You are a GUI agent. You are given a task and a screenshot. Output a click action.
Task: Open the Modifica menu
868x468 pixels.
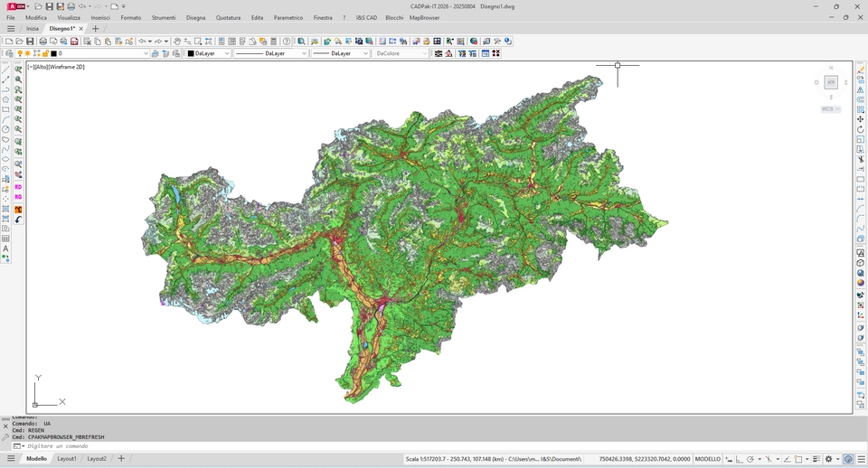click(x=36, y=18)
